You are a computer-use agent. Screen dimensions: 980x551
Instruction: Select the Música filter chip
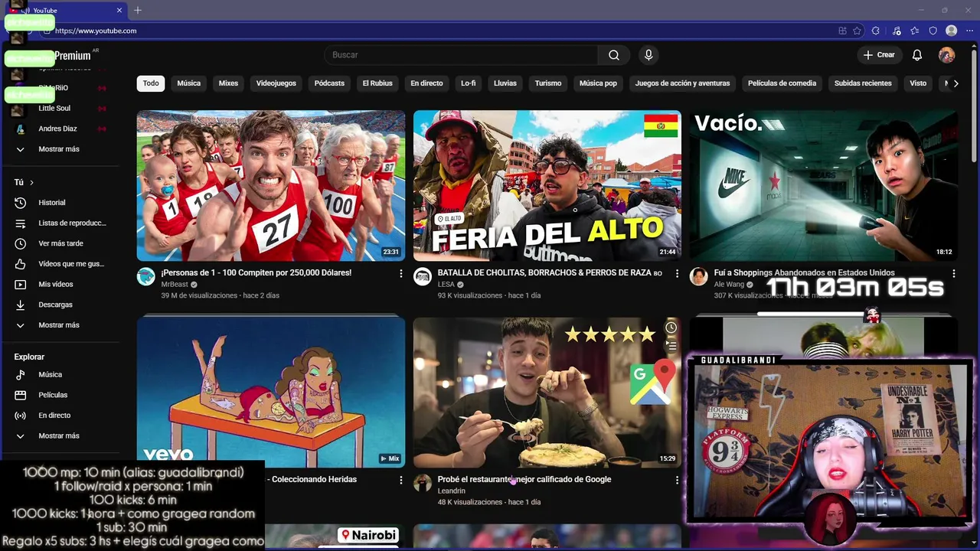189,83
